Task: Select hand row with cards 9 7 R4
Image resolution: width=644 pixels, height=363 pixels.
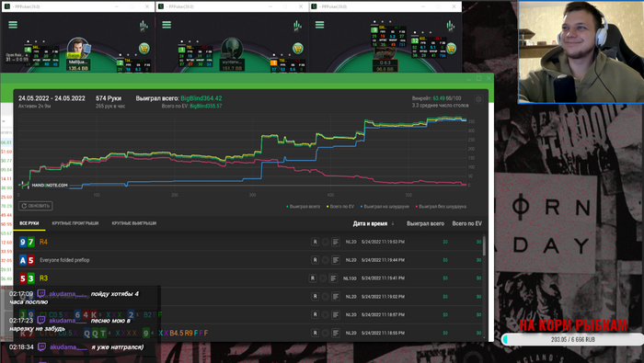Action: coord(249,242)
